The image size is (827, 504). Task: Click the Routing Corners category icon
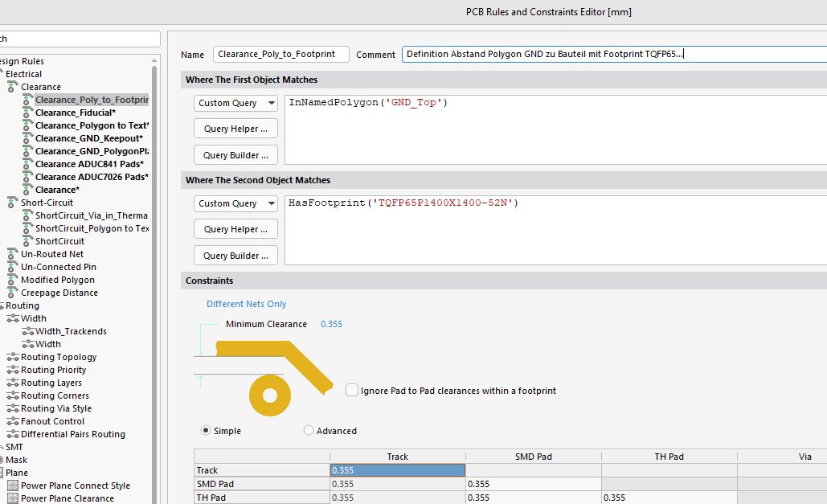click(x=13, y=395)
